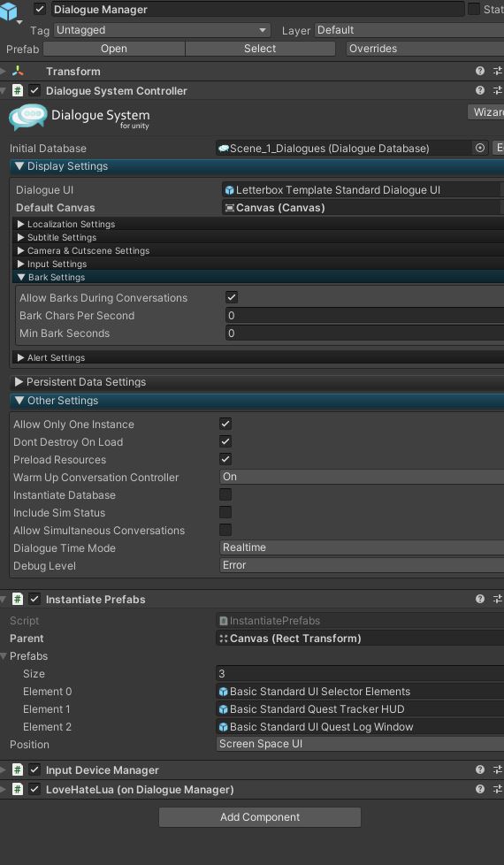The image size is (504, 865).
Task: Open help for LoveHateLua component
Action: point(480,790)
